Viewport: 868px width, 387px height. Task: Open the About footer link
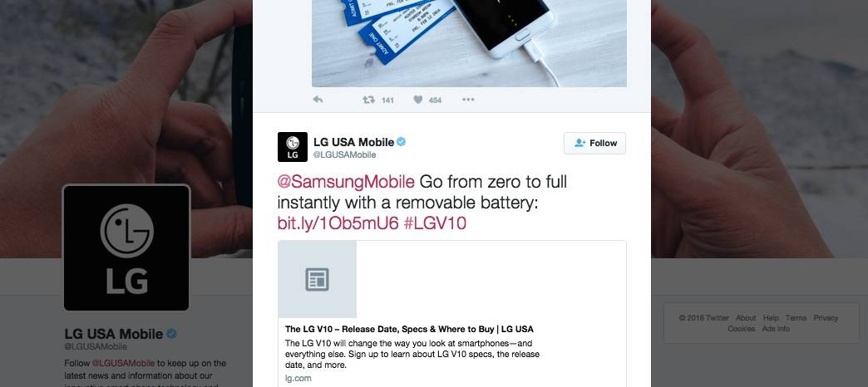pos(746,318)
